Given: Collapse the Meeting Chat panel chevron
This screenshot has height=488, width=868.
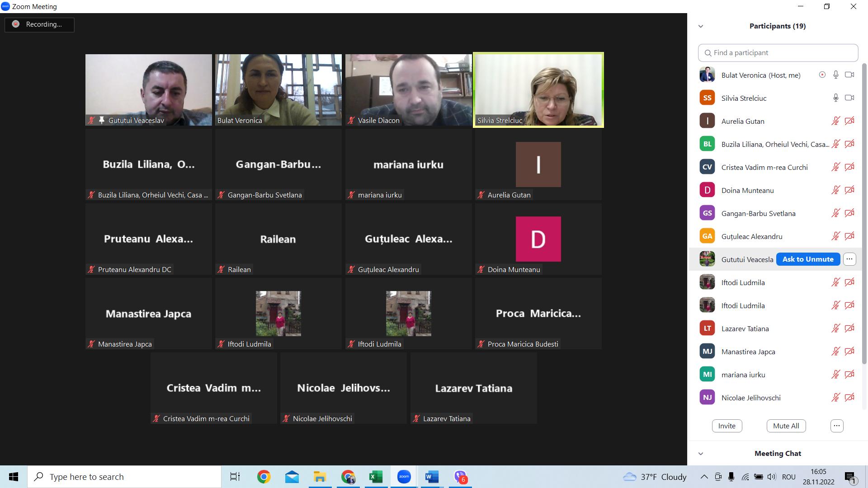Looking at the screenshot, I should click(701, 454).
